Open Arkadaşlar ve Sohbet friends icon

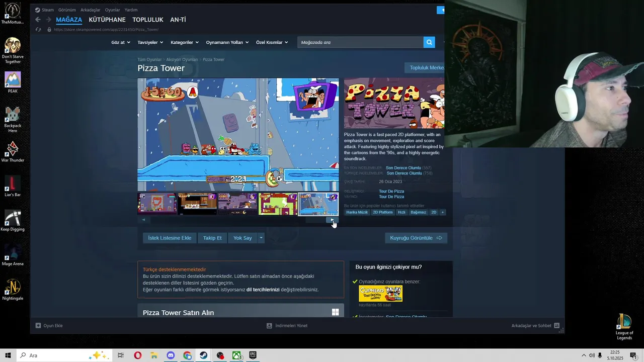pyautogui.click(x=556, y=325)
